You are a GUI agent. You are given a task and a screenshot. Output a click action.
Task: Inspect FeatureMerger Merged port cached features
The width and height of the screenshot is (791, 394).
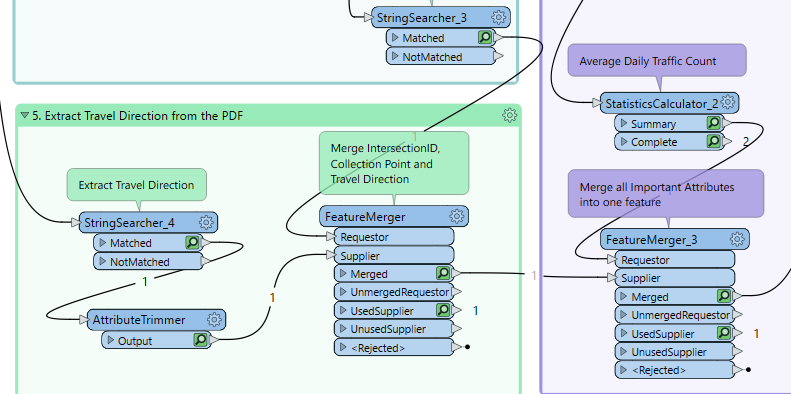click(x=443, y=273)
